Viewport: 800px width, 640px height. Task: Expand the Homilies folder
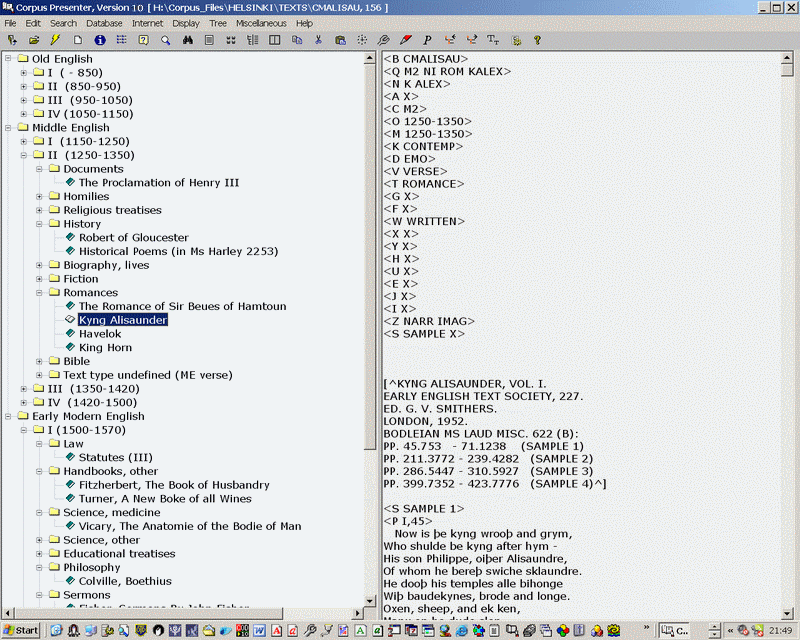40,197
